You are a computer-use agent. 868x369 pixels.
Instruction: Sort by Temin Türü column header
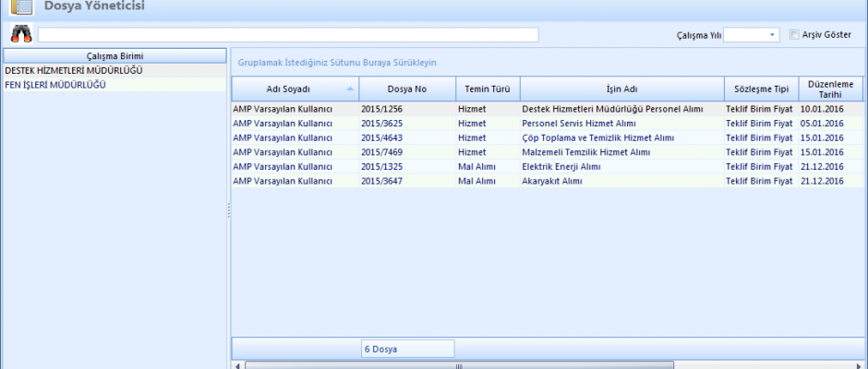(488, 89)
